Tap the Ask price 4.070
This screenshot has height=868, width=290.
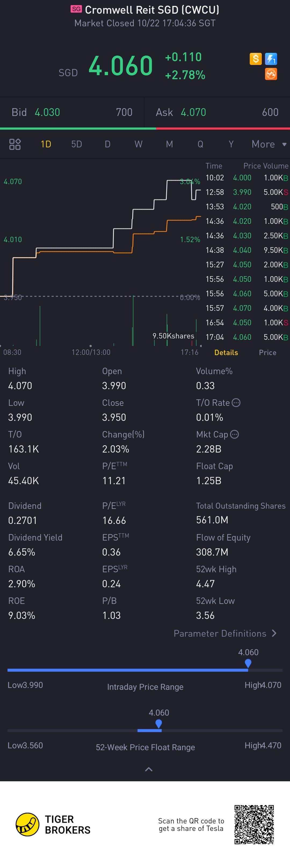(193, 112)
